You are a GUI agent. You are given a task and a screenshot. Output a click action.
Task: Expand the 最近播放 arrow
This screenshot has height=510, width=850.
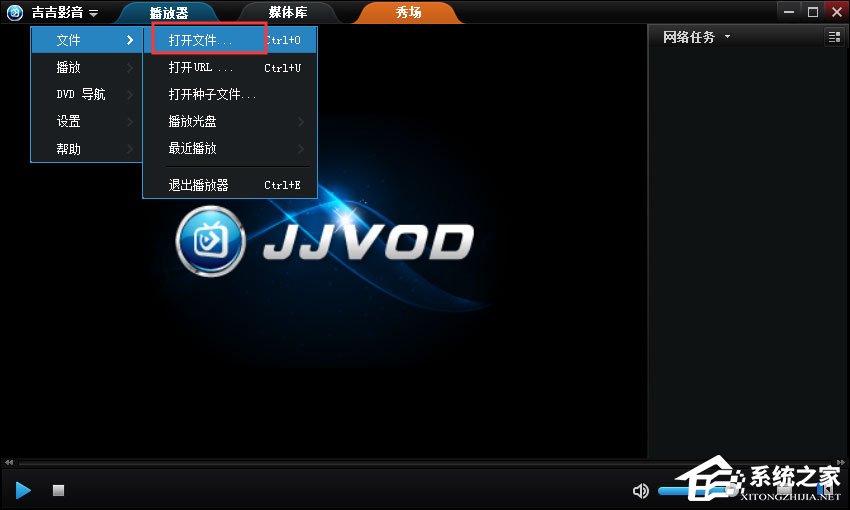click(301, 149)
